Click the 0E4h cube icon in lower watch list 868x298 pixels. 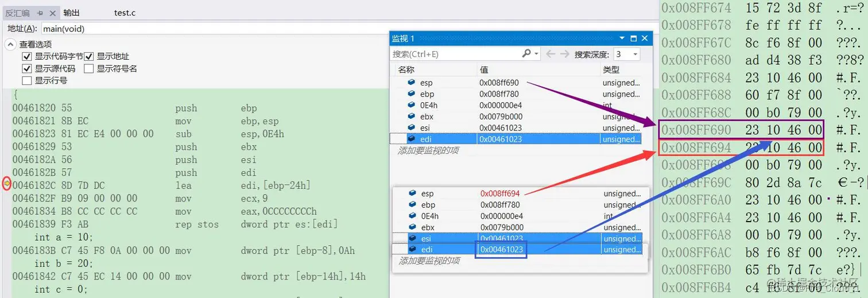click(412, 216)
